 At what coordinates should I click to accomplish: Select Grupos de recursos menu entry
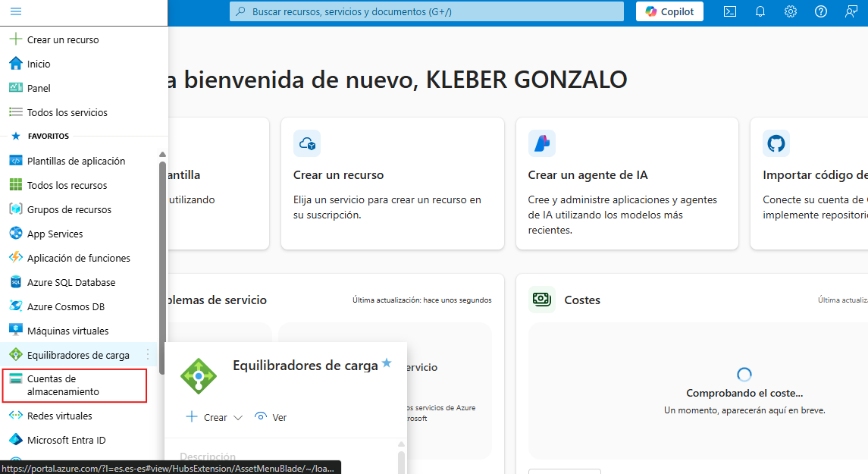[x=69, y=209]
